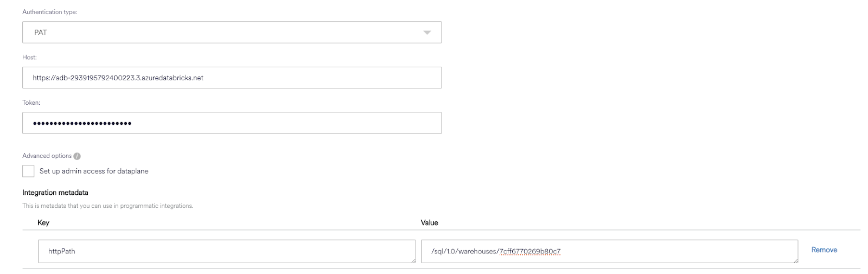Click the 'Host:' field label
This screenshot has height=274, width=868.
coord(29,57)
